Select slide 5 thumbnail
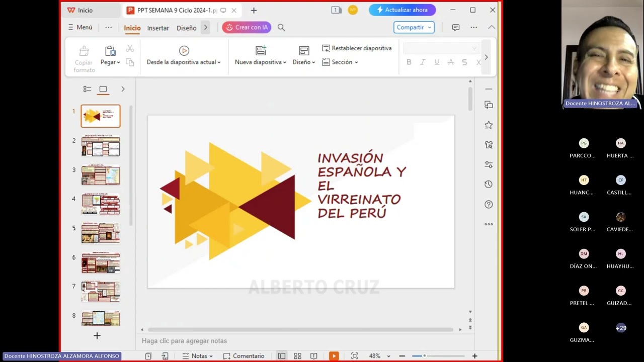 [101, 233]
